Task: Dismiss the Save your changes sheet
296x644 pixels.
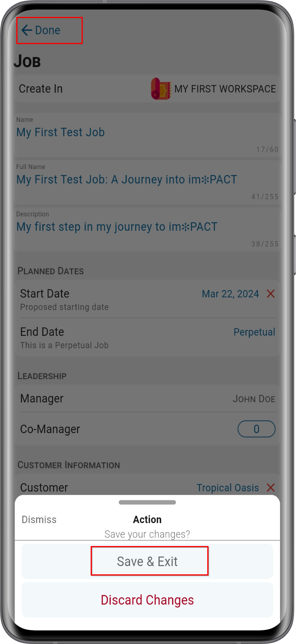Action: pos(39,519)
